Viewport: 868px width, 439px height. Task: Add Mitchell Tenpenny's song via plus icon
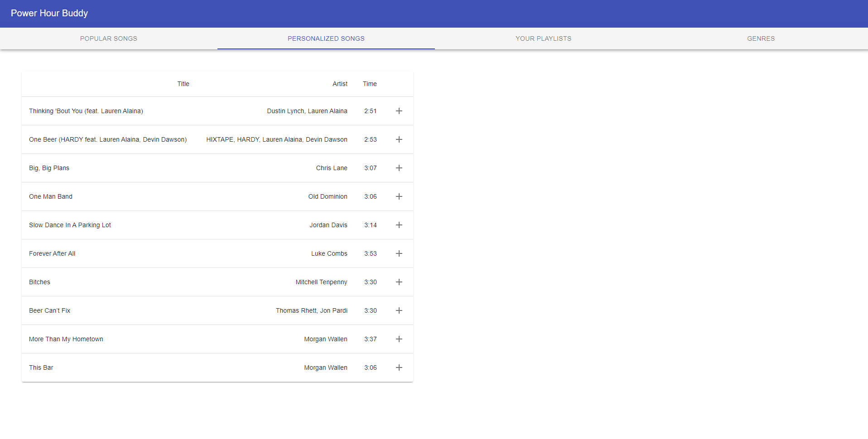399,282
